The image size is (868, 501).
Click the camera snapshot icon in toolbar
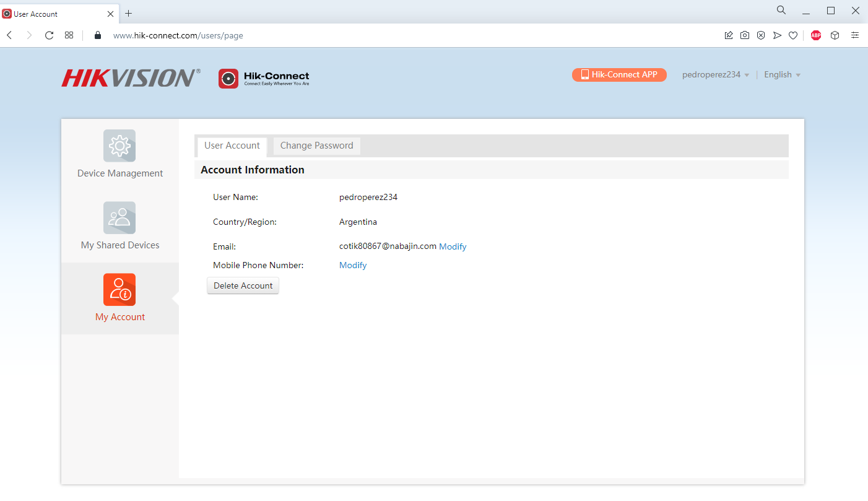[745, 35]
